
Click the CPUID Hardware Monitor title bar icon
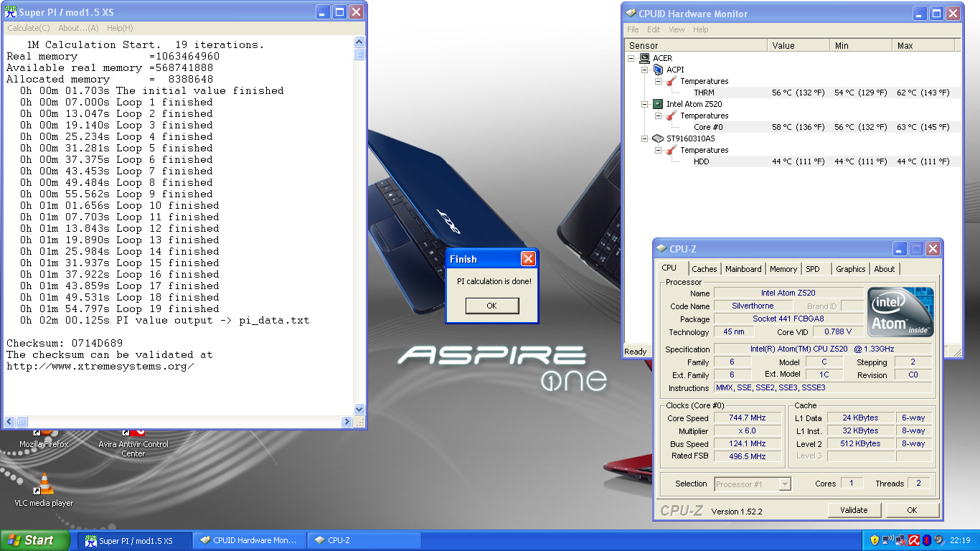pyautogui.click(x=631, y=14)
